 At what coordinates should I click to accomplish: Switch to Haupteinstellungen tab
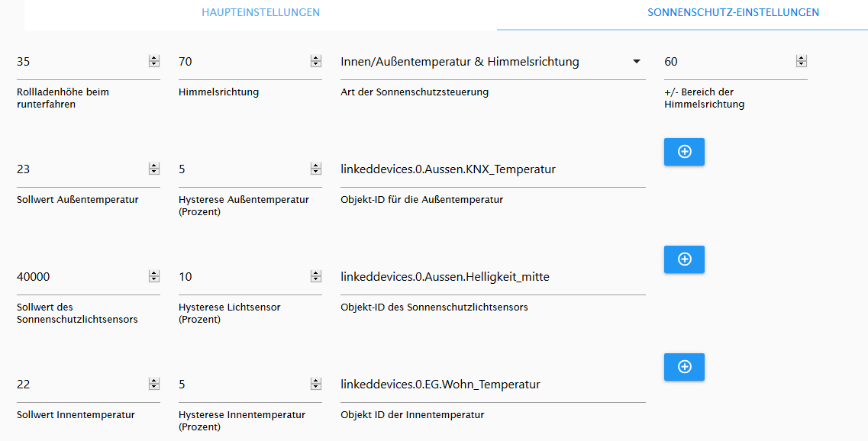tap(260, 12)
